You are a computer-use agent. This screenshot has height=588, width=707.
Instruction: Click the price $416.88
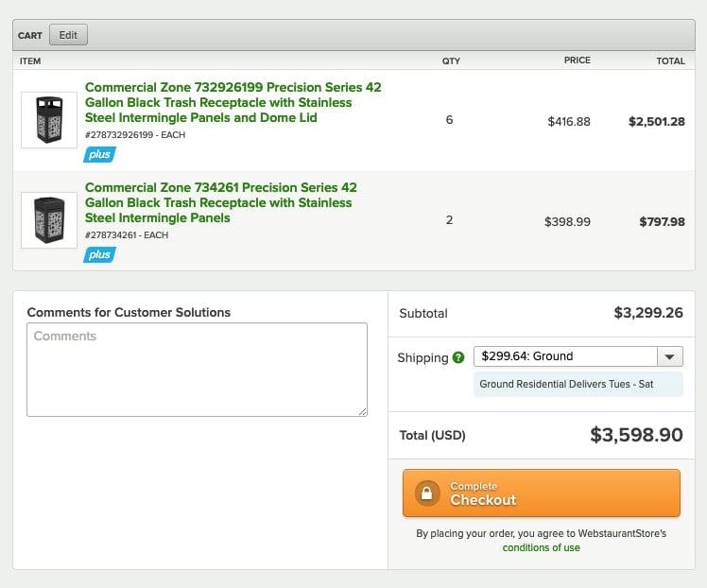point(569,122)
